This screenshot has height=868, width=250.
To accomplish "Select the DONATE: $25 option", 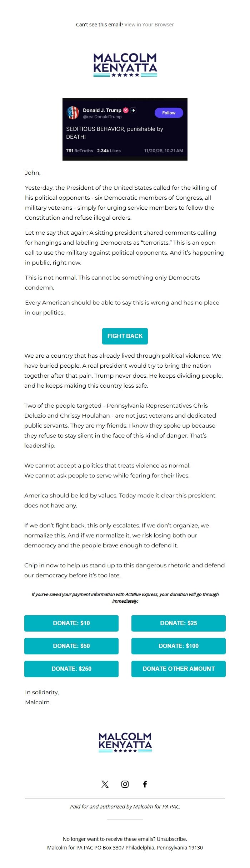I will click(179, 623).
